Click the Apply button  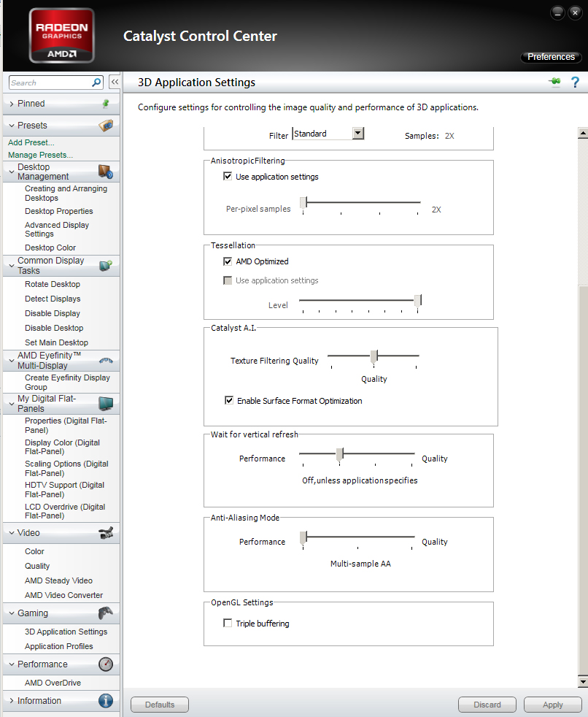(552, 705)
